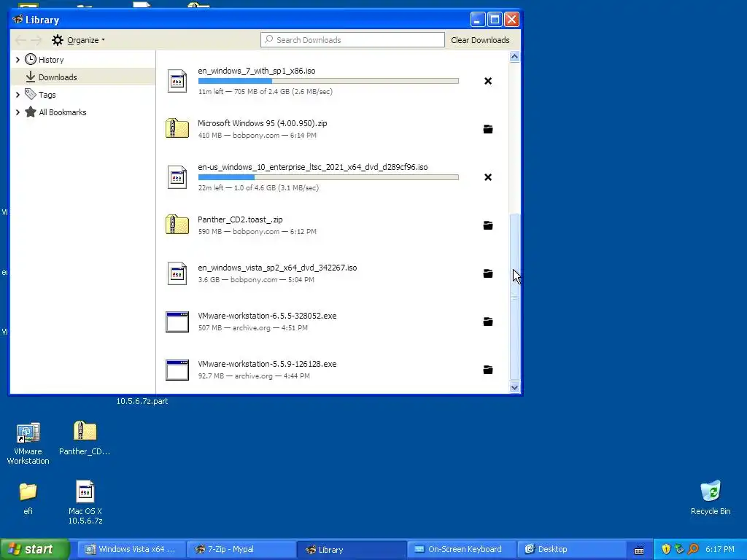Image resolution: width=747 pixels, height=560 pixels.
Task: Click the All Bookmarks star icon
Action: pyautogui.click(x=31, y=112)
